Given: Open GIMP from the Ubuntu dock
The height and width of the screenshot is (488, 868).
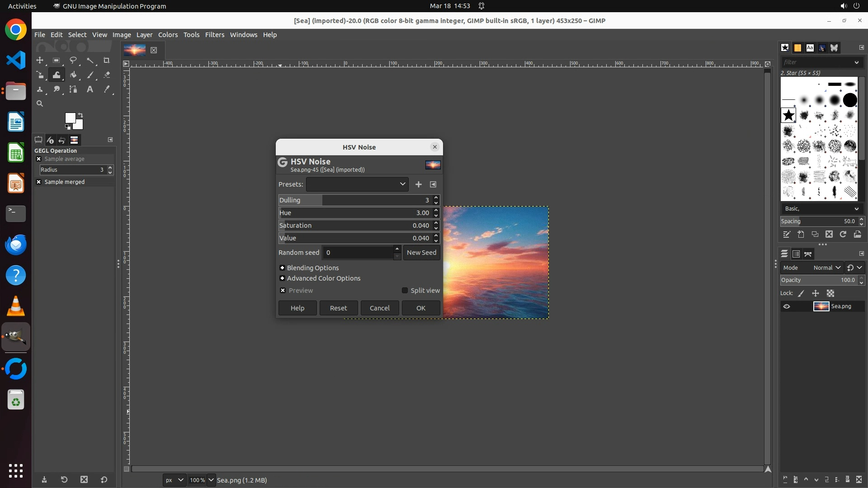Looking at the screenshot, I should coord(16,337).
